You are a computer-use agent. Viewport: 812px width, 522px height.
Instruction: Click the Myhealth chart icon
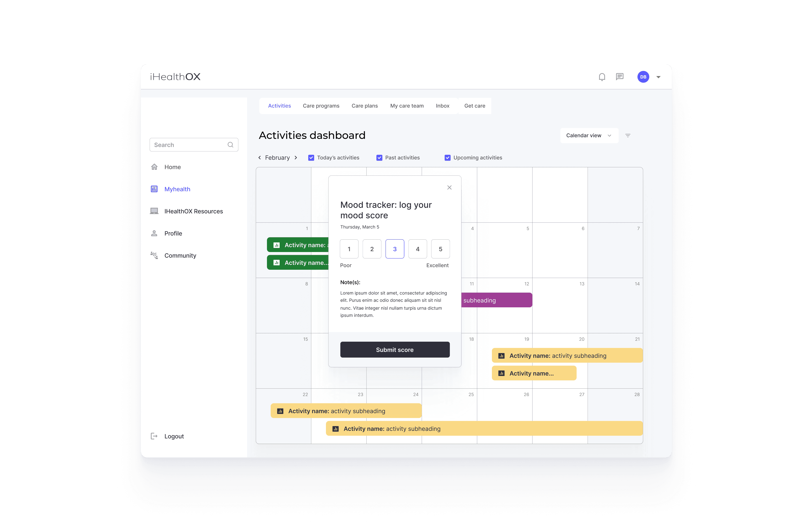click(154, 189)
